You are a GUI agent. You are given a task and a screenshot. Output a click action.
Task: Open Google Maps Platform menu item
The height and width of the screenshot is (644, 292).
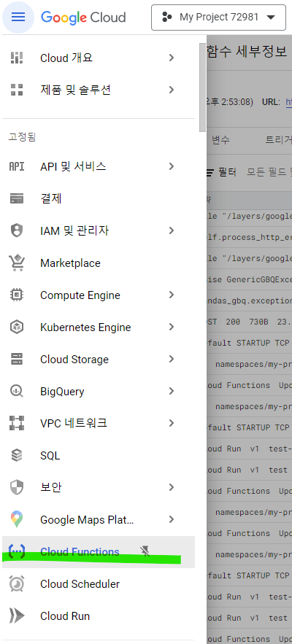click(99, 519)
